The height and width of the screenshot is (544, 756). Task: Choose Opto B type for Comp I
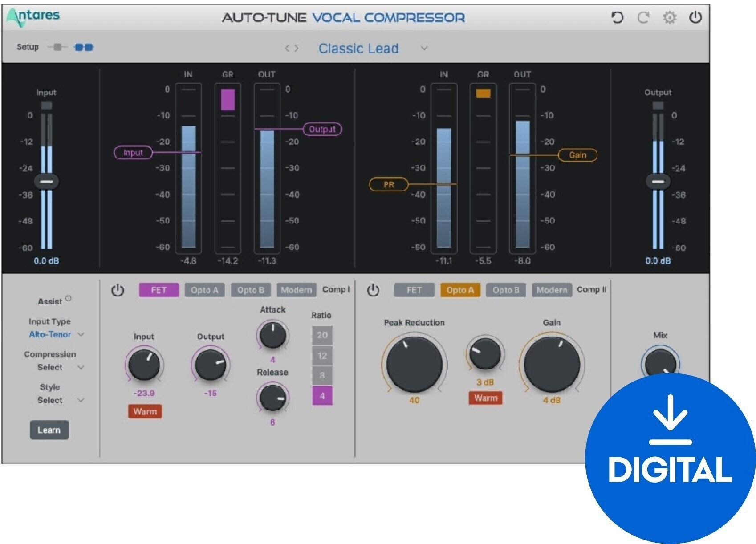tap(251, 290)
